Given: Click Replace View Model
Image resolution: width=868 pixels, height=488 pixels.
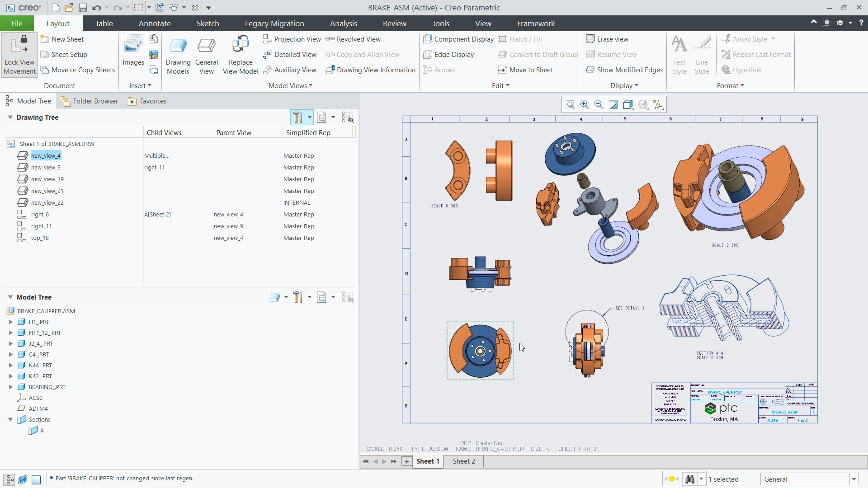Looking at the screenshot, I should point(241,56).
